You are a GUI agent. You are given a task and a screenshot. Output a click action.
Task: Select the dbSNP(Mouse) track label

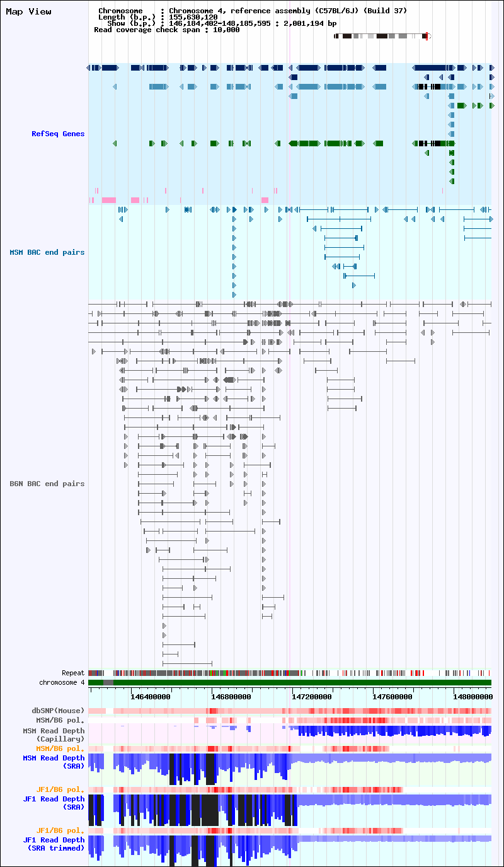tap(59, 711)
